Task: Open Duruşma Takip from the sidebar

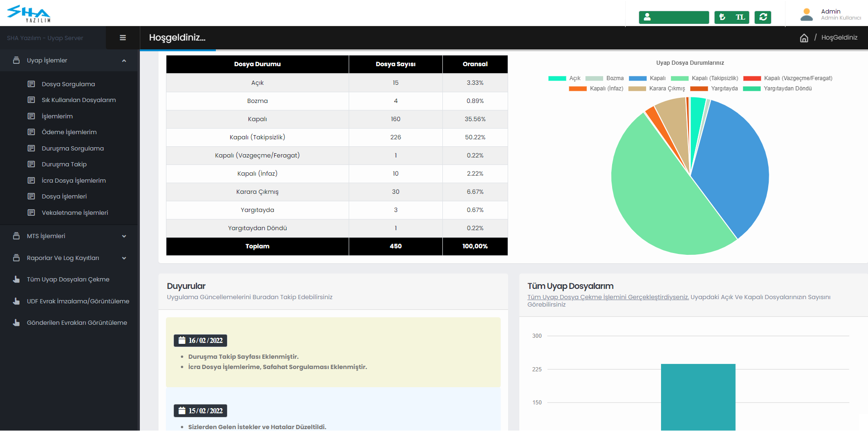Action: point(64,164)
